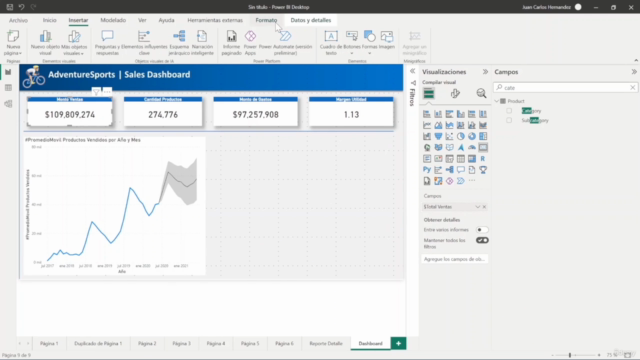The height and width of the screenshot is (360, 640).
Task: Adjust the zoom slider handle
Action: [x=570, y=355]
